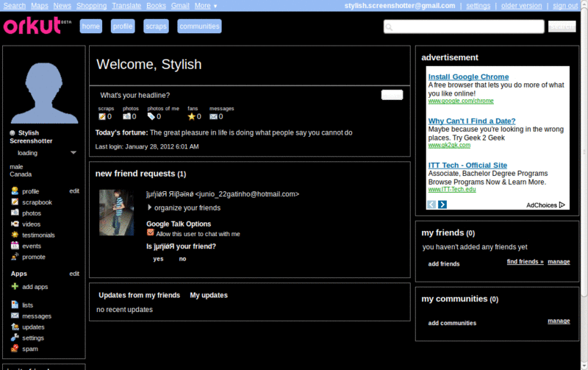The image size is (588, 370).
Task: Open the loading status dropdown arrow
Action: click(x=73, y=153)
